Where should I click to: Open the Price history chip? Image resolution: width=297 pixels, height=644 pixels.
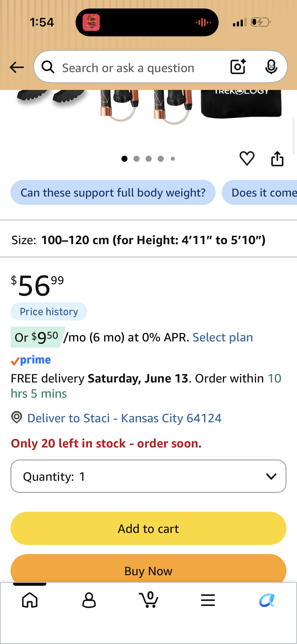(x=49, y=311)
